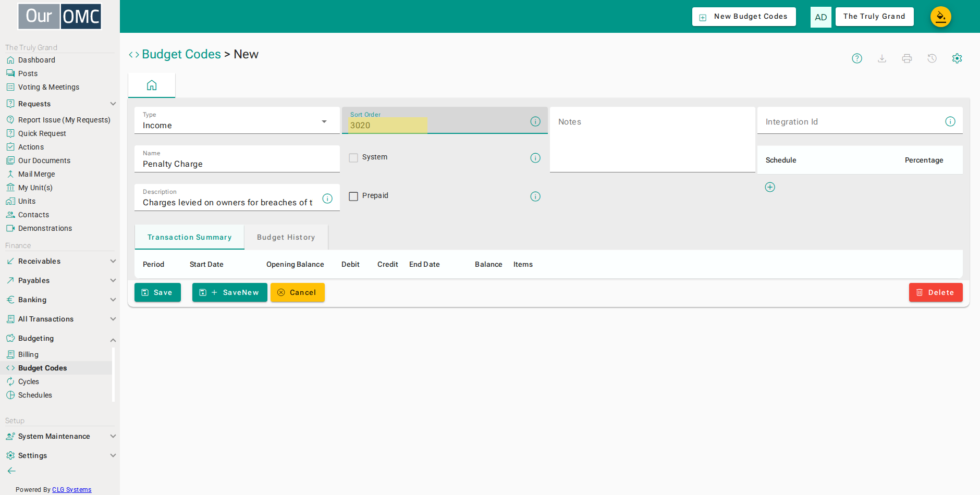
Task: Click the Description info icon
Action: click(327, 199)
